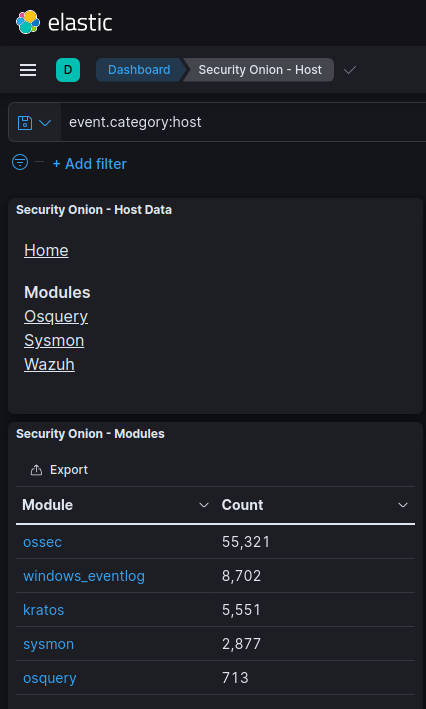Click the filter options circle icon
The image size is (426, 709).
click(20, 162)
